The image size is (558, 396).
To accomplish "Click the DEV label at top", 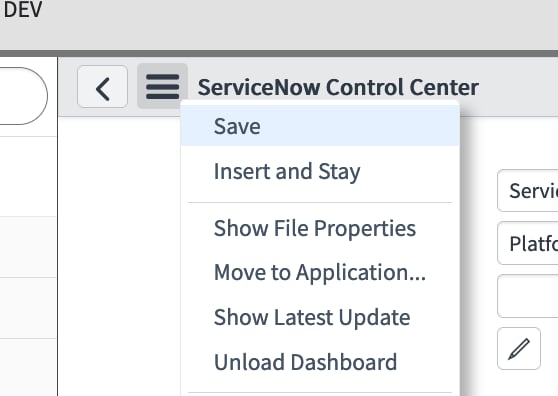I will [x=22, y=10].
